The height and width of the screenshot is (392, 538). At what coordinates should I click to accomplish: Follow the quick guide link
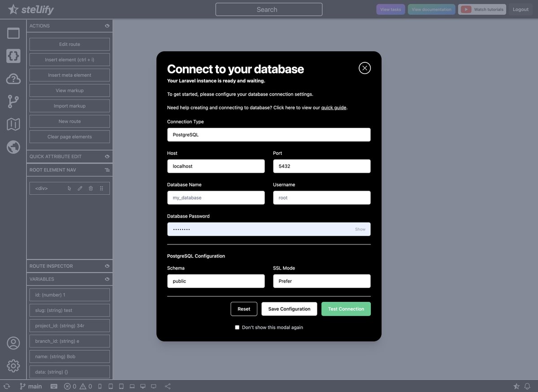point(334,108)
